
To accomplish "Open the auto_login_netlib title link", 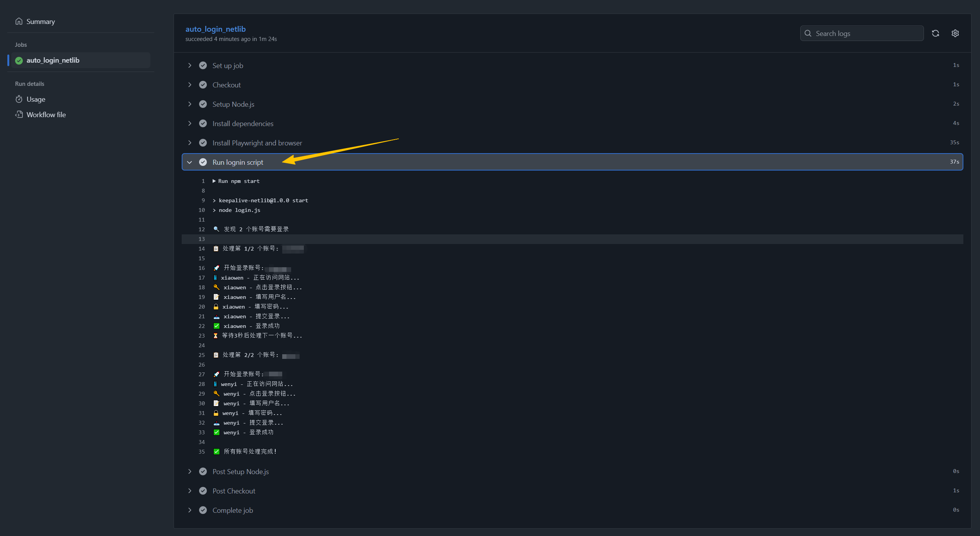I will pos(215,29).
